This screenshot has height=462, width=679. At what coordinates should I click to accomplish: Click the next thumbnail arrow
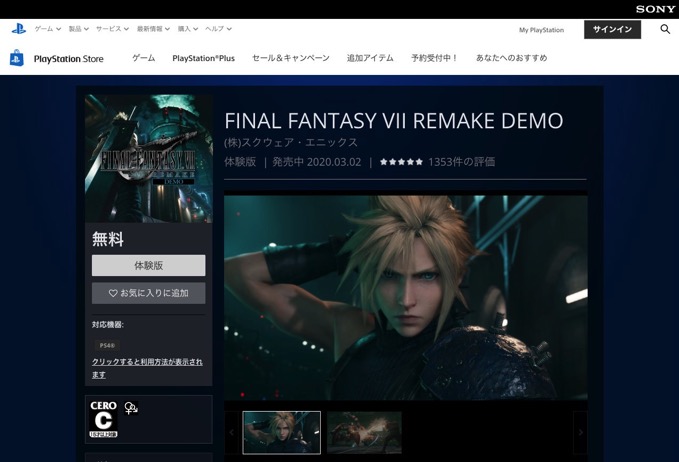[580, 433]
